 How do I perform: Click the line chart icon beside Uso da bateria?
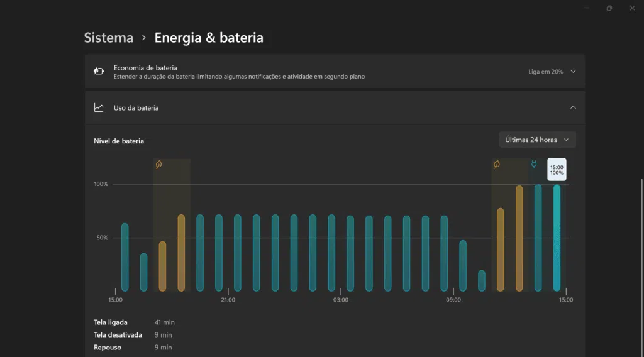point(99,107)
